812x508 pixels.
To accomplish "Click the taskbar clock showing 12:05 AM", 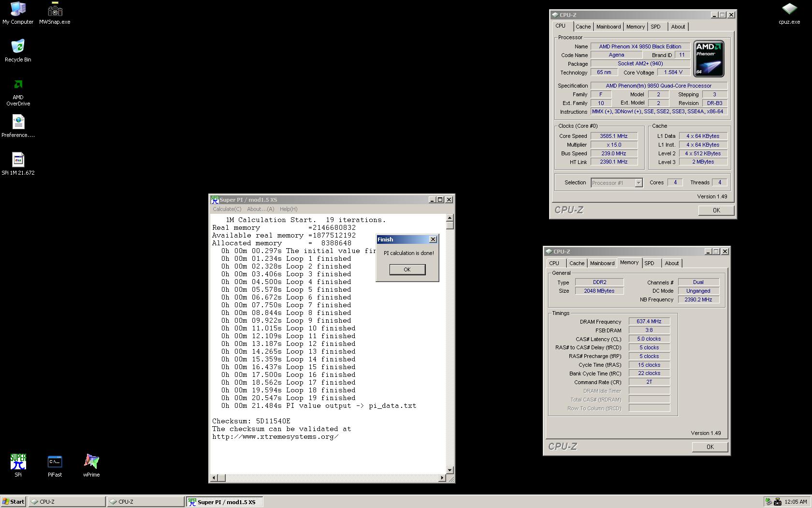I will click(x=796, y=502).
